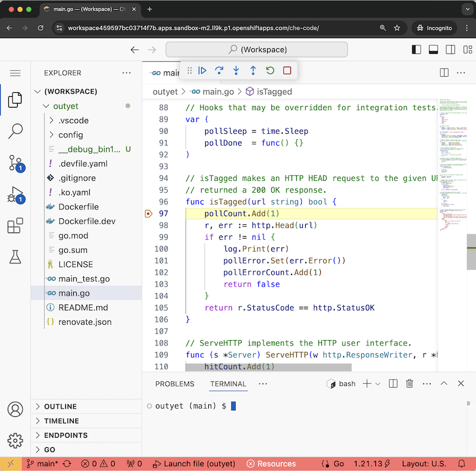Open main_test.go in the explorer
476x471 pixels.
(84, 279)
